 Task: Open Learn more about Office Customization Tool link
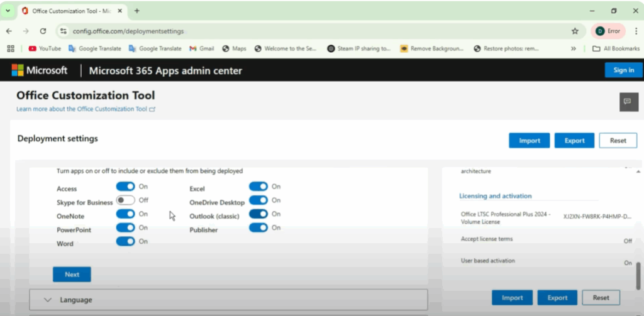click(x=86, y=109)
